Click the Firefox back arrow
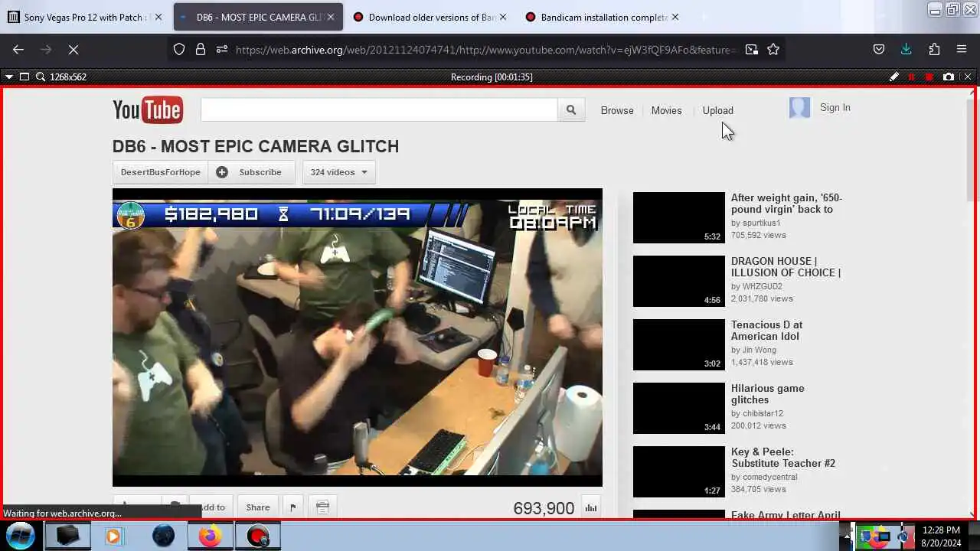Image resolution: width=980 pixels, height=551 pixels. (x=18, y=49)
